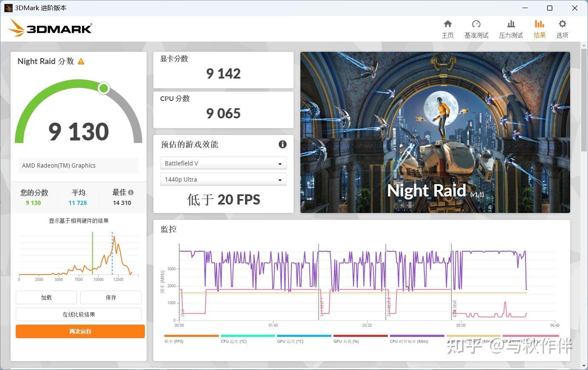Toggle the CPU 时钟频率 (MHz) legend series
This screenshot has height=370, width=588.
tap(417, 339)
